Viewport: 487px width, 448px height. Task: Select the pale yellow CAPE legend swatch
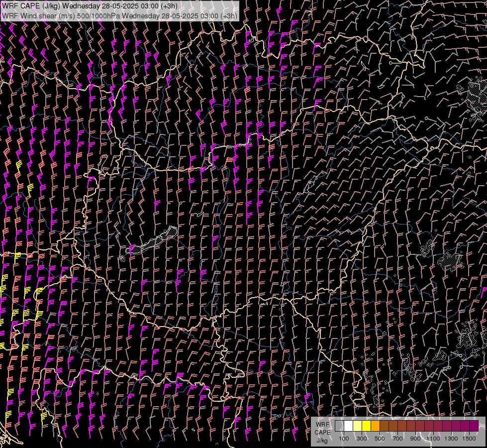[357, 426]
